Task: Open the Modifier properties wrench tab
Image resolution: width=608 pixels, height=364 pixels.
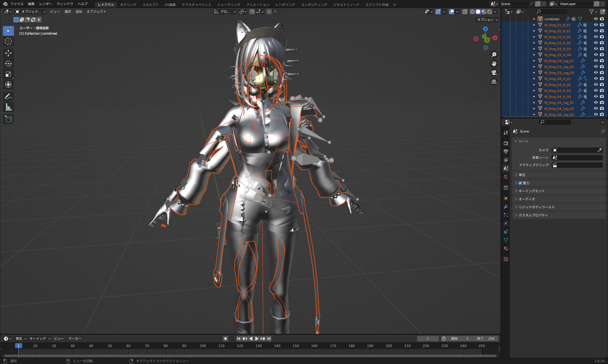Action: point(506,207)
